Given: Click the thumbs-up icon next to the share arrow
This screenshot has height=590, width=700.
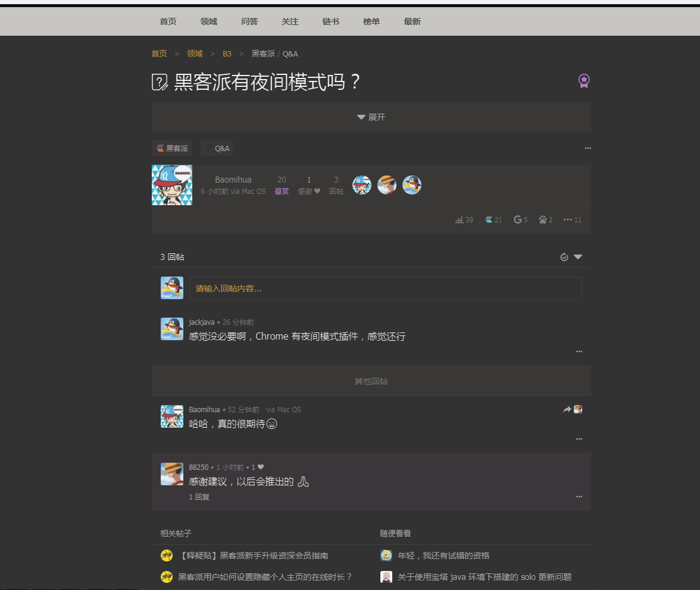Looking at the screenshot, I should (x=577, y=409).
